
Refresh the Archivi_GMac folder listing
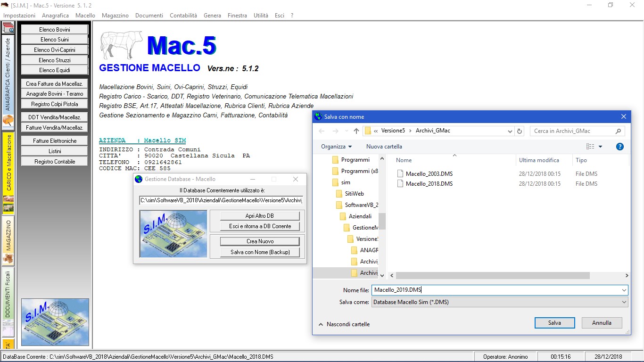(x=520, y=131)
